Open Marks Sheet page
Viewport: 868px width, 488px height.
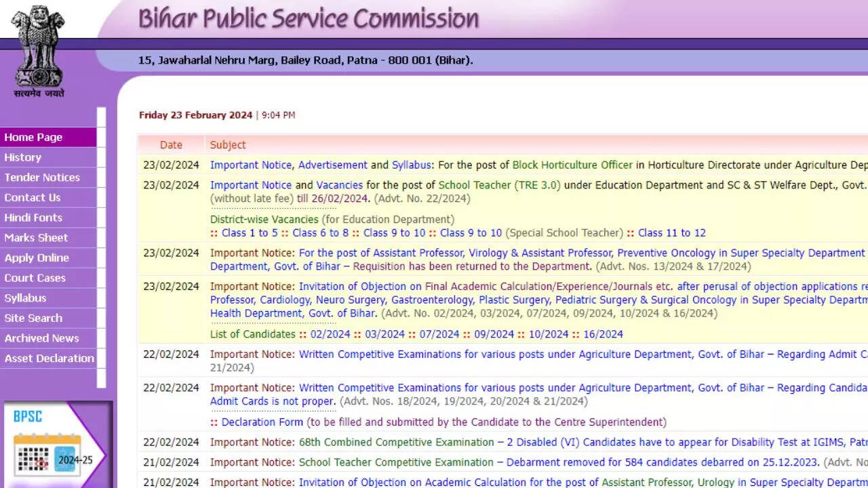[36, 238]
